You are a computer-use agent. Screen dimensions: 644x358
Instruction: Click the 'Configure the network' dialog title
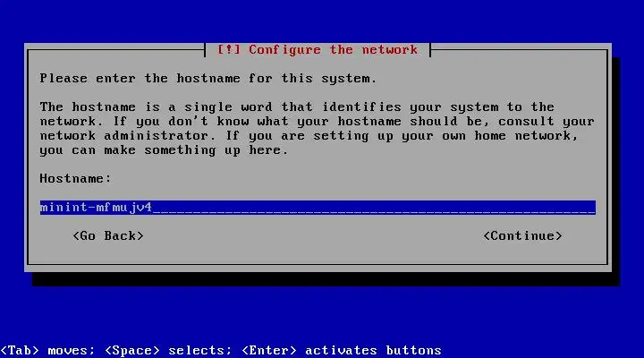click(x=317, y=50)
